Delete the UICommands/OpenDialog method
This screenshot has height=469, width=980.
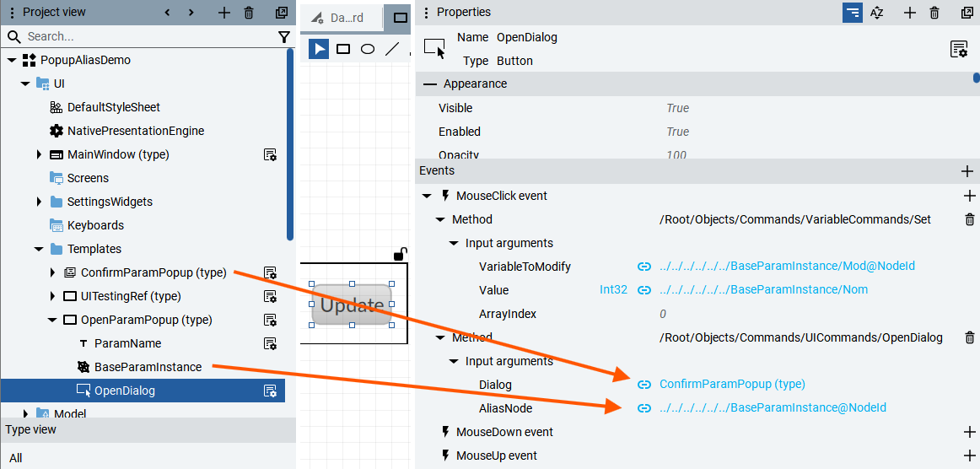coord(969,337)
